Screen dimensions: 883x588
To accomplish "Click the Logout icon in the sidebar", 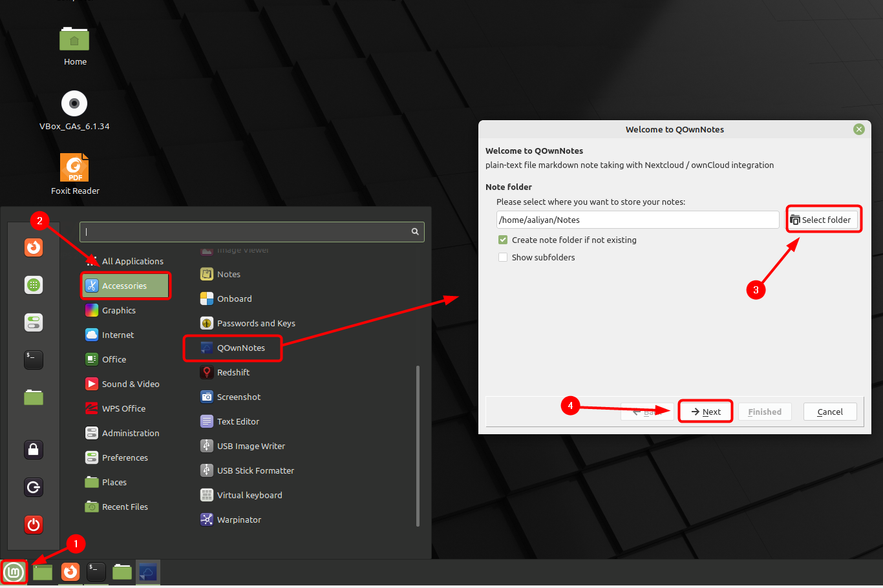I will pyautogui.click(x=34, y=487).
